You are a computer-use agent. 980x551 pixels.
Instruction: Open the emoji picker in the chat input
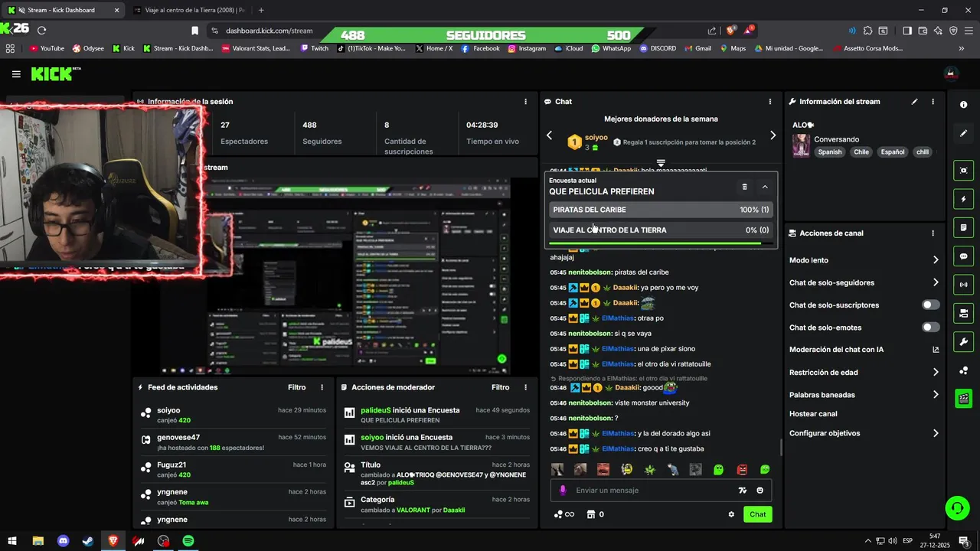759,491
